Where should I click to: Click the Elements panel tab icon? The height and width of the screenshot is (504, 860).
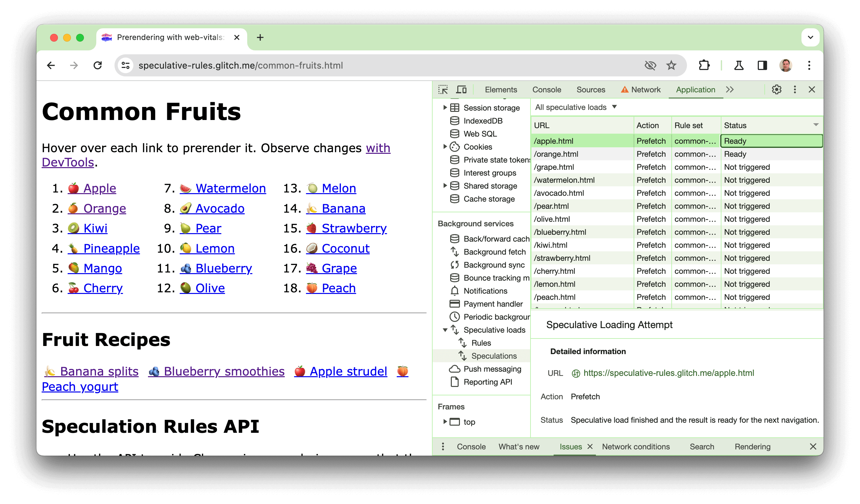(501, 89)
